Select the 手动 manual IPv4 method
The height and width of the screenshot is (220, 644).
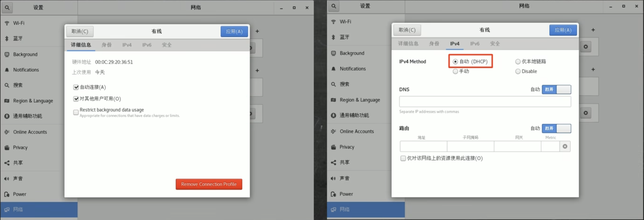click(455, 71)
